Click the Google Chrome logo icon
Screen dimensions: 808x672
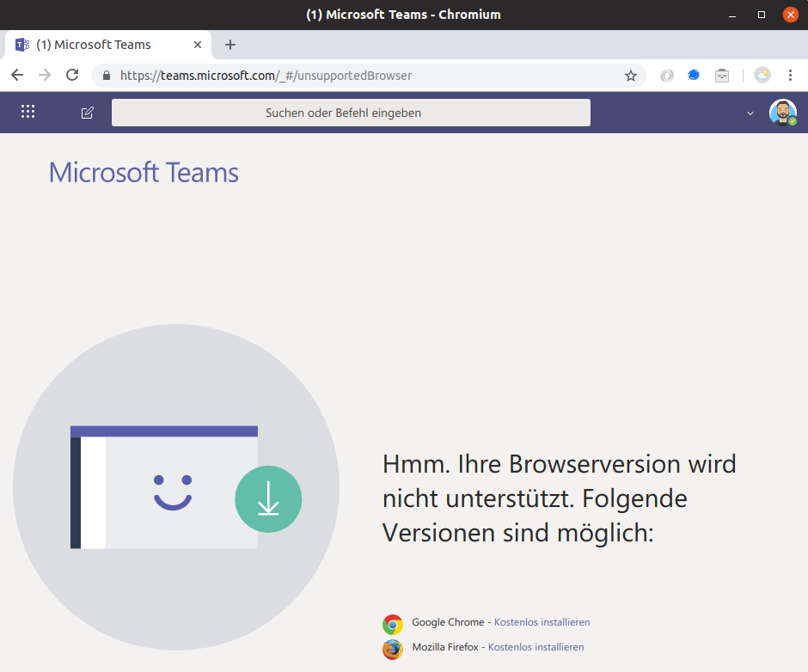click(x=393, y=624)
